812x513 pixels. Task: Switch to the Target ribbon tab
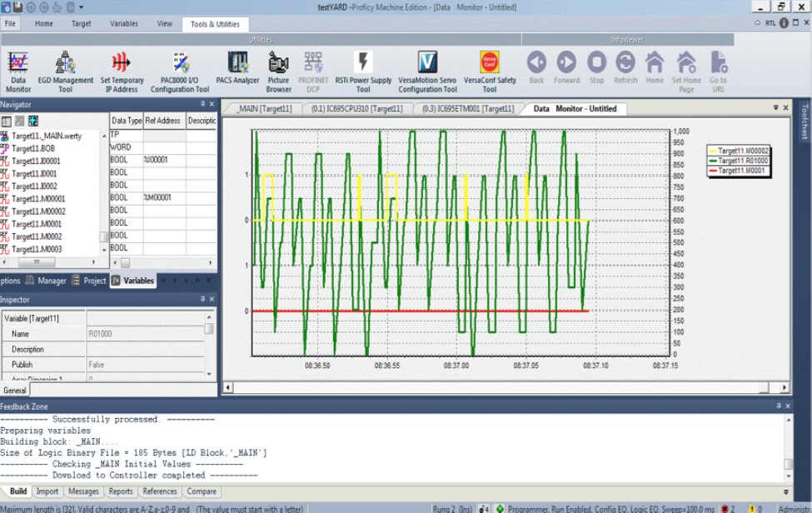tap(82, 24)
